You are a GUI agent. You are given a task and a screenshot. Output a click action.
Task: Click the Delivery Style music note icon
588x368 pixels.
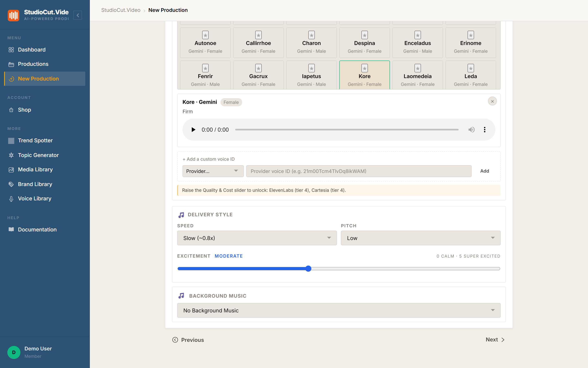pos(181,215)
